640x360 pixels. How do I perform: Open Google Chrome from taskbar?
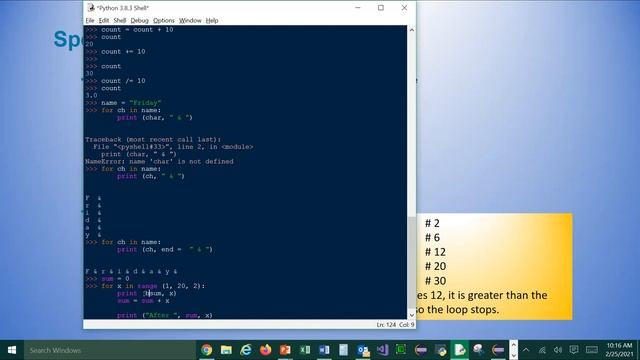point(207,350)
